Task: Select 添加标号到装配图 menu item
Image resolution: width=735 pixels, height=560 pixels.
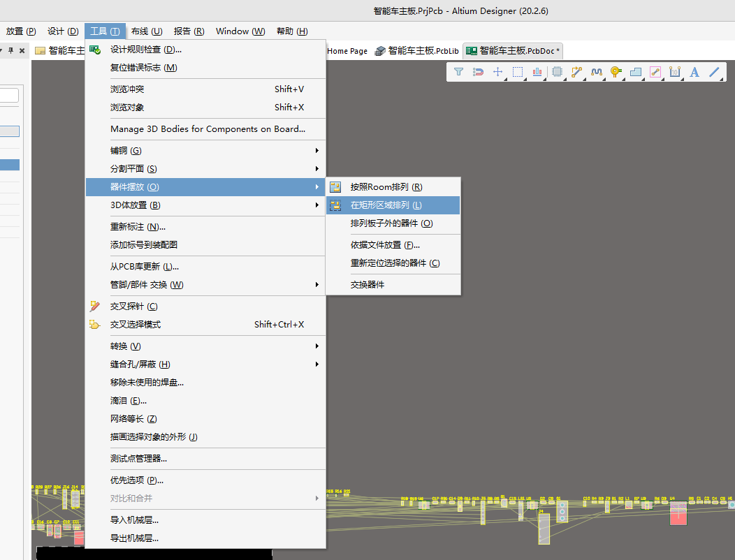Action: click(x=205, y=245)
